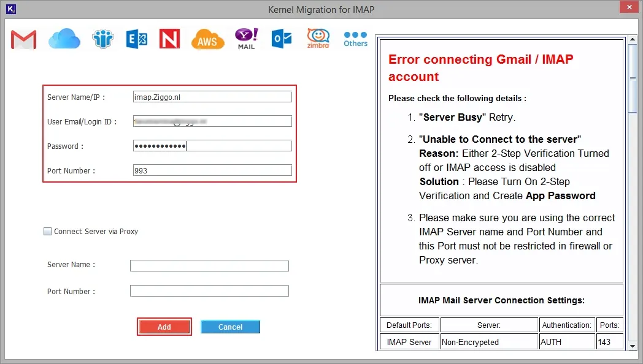Screen dimensions: 643x364
Task: Click the 'Non-Encrypeted' table cell
Action: pyautogui.click(x=489, y=342)
